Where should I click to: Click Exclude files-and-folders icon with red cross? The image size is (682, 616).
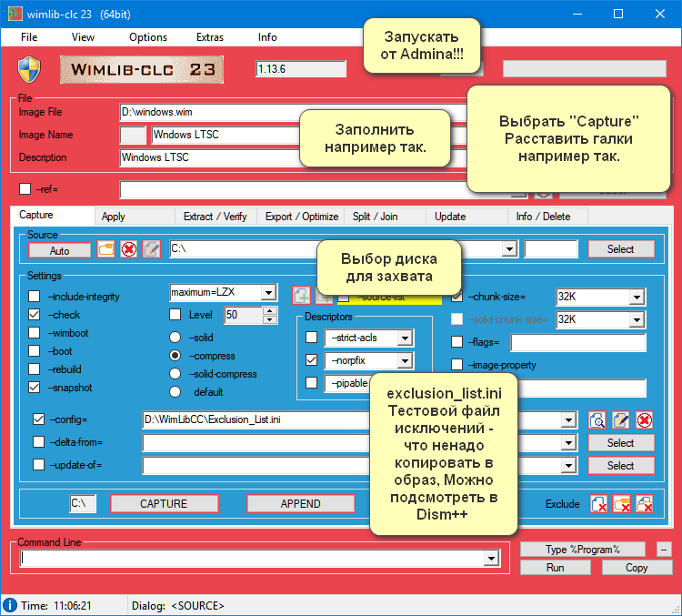[644, 504]
